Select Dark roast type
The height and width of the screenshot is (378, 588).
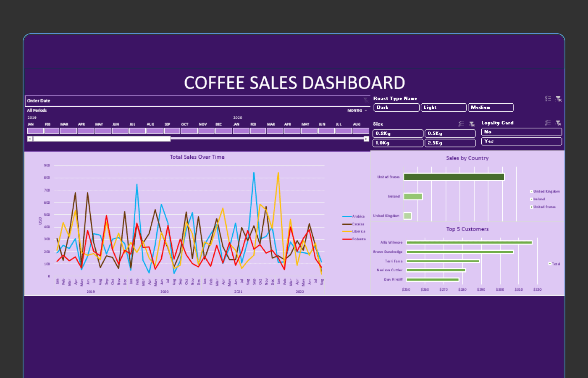pyautogui.click(x=396, y=108)
